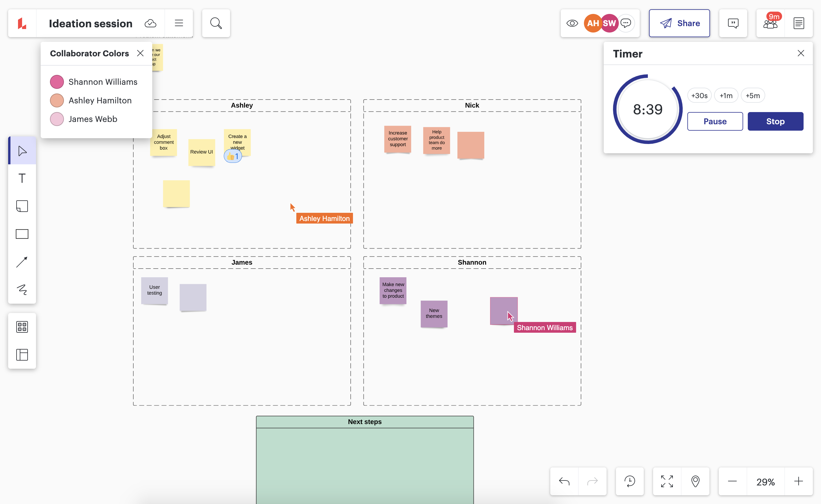Select the rectangle tool in sidebar
Screen dimensions: 821x504
[22, 234]
